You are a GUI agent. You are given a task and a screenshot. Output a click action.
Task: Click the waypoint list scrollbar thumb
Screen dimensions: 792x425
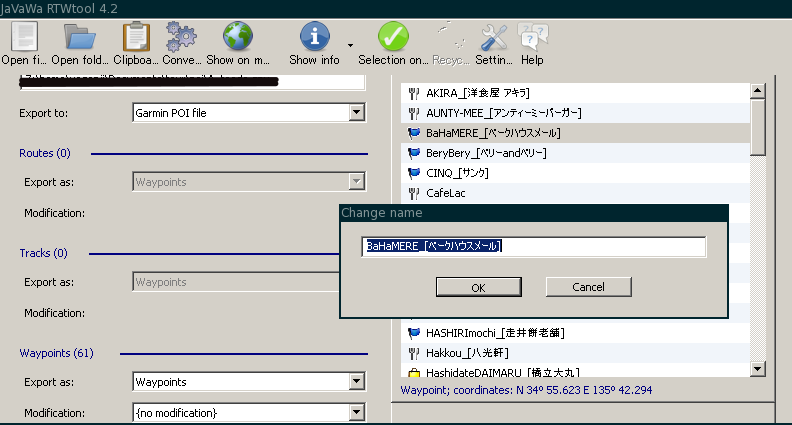point(757,127)
